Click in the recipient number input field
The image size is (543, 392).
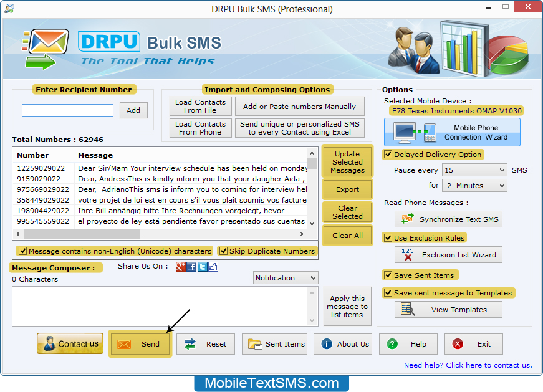(67, 110)
